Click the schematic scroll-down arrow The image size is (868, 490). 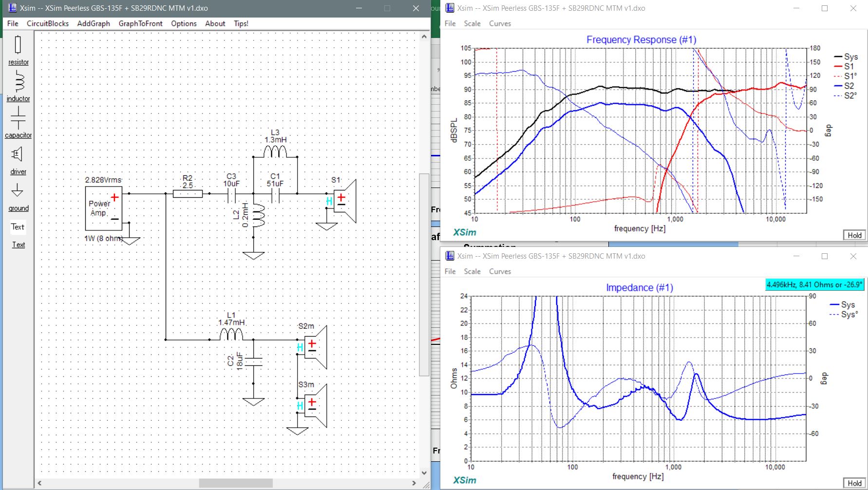pos(424,472)
